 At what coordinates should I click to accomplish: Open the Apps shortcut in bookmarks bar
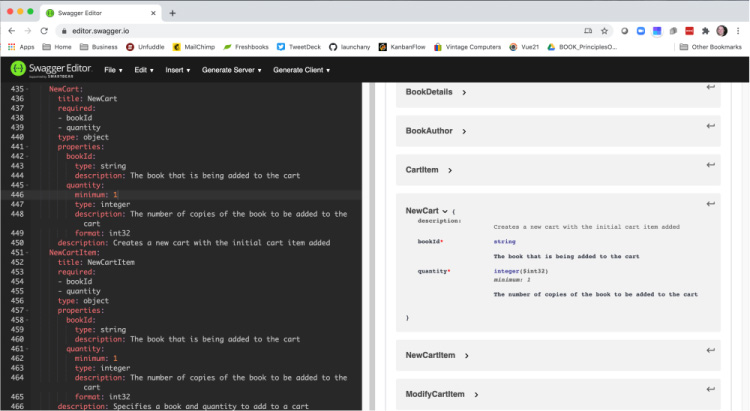21,47
